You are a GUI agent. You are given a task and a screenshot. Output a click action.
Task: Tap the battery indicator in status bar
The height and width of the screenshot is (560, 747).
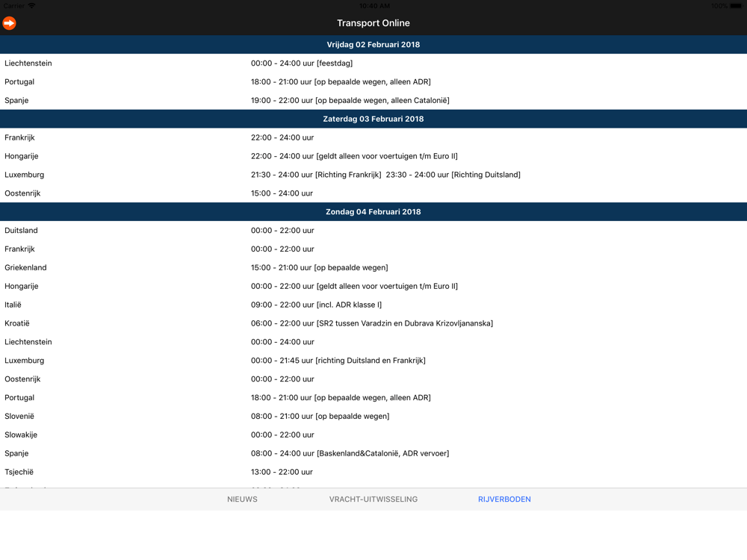pyautogui.click(x=736, y=6)
